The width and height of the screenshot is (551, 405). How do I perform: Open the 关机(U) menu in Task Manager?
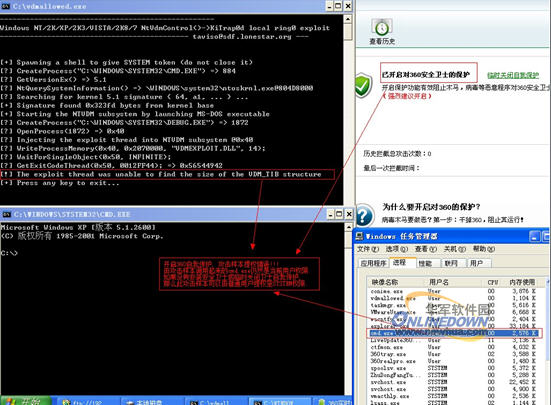tap(454, 249)
